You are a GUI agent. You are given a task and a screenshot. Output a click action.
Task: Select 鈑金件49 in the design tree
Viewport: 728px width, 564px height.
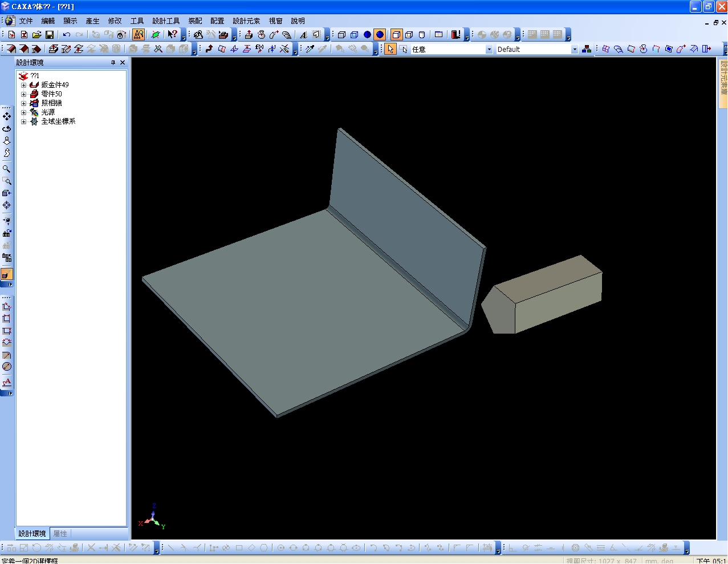[x=55, y=85]
